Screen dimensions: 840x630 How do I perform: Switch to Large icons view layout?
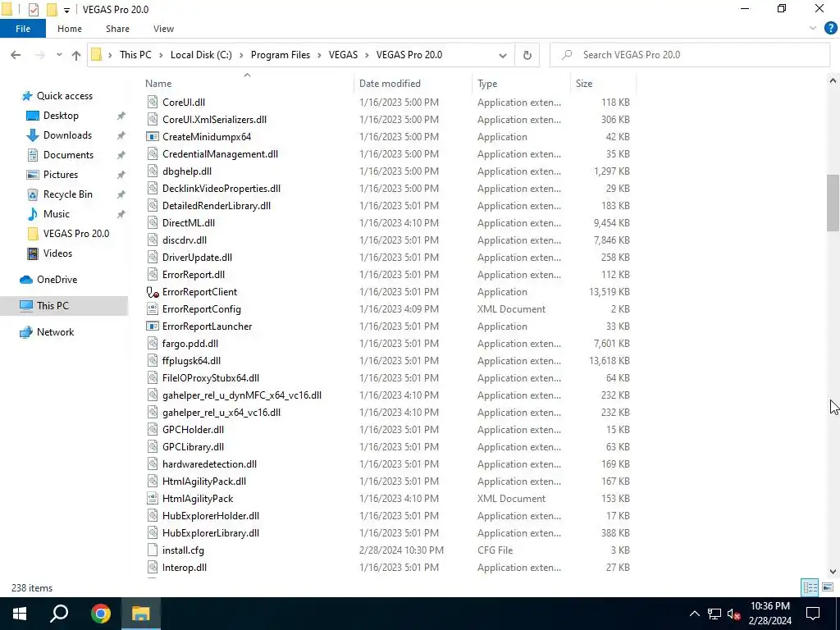coord(828,587)
